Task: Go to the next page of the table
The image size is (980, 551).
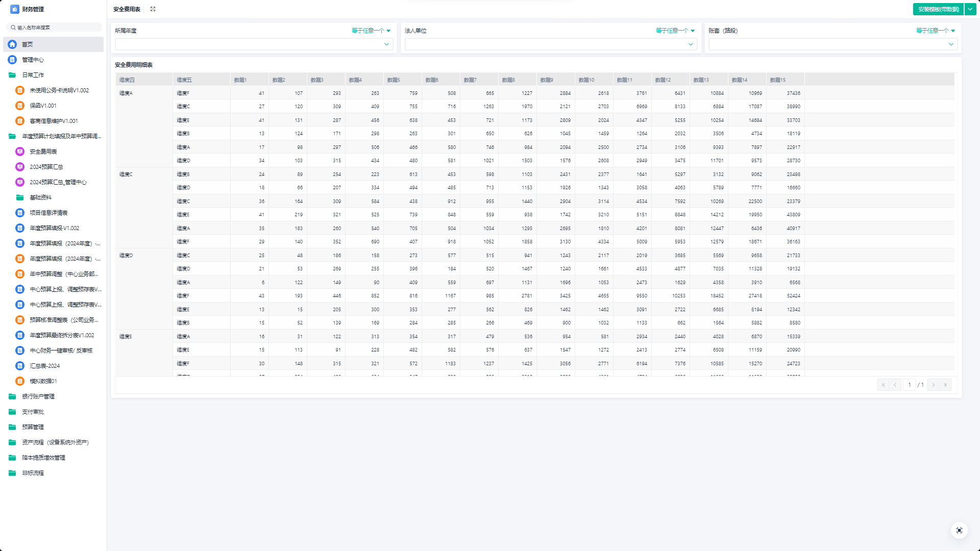Action: tap(934, 385)
